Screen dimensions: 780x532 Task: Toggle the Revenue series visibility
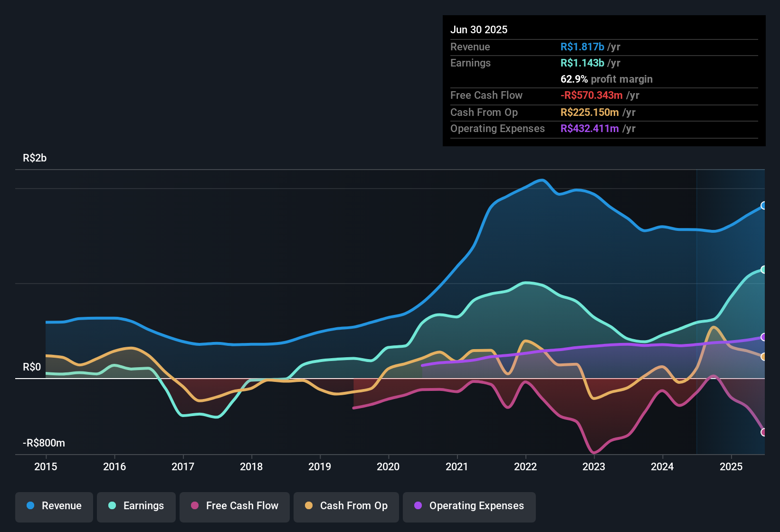54,506
